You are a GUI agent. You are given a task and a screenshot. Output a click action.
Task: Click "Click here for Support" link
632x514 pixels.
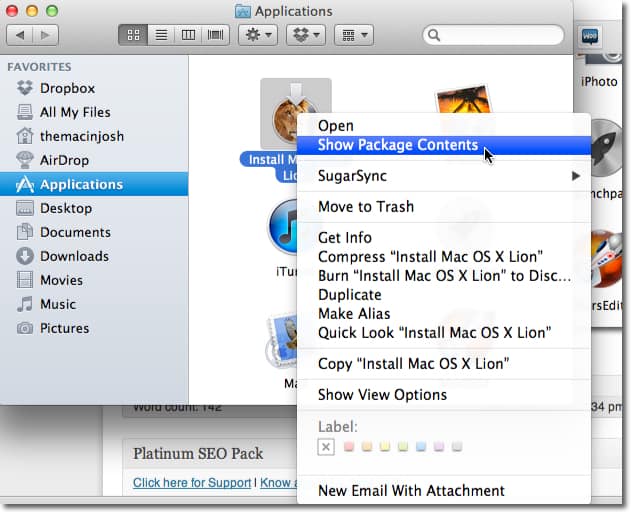click(x=192, y=483)
